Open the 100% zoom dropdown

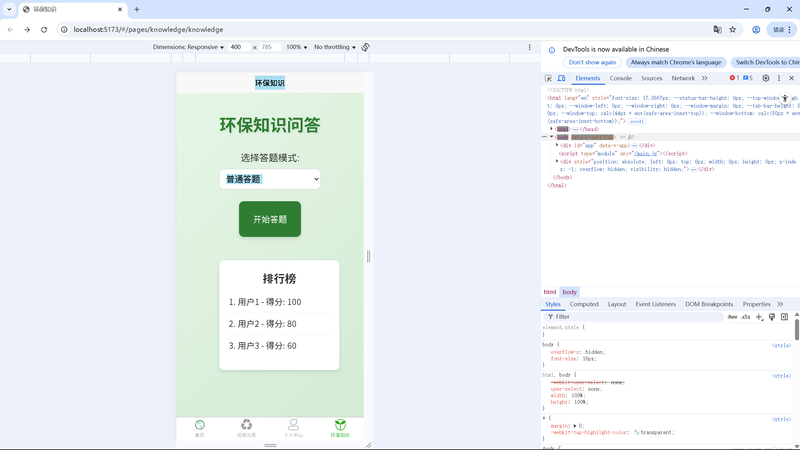[x=296, y=47]
